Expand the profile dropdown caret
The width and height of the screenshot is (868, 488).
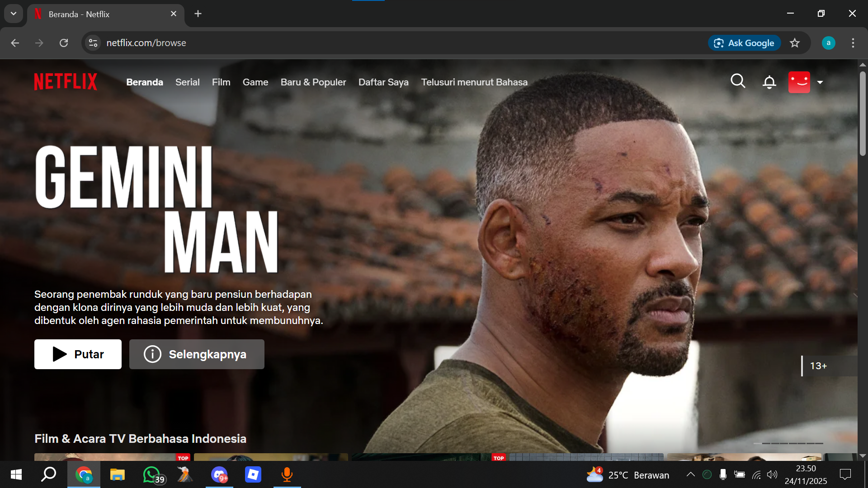pyautogui.click(x=820, y=82)
